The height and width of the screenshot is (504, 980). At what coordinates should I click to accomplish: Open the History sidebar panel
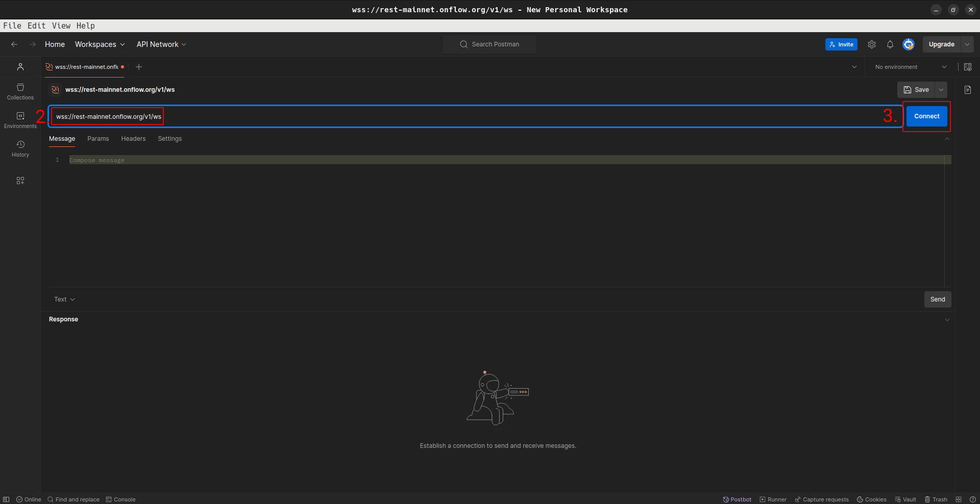coord(20,148)
